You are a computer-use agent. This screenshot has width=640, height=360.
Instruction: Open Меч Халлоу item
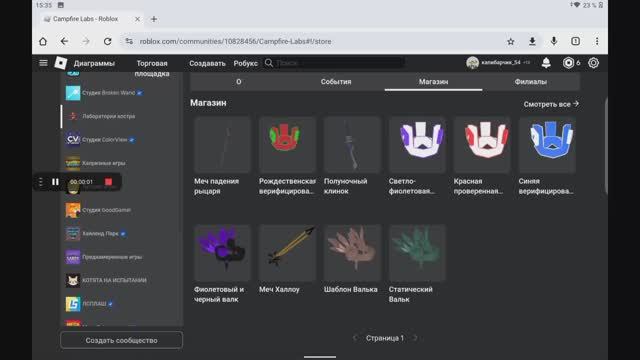[x=287, y=260]
